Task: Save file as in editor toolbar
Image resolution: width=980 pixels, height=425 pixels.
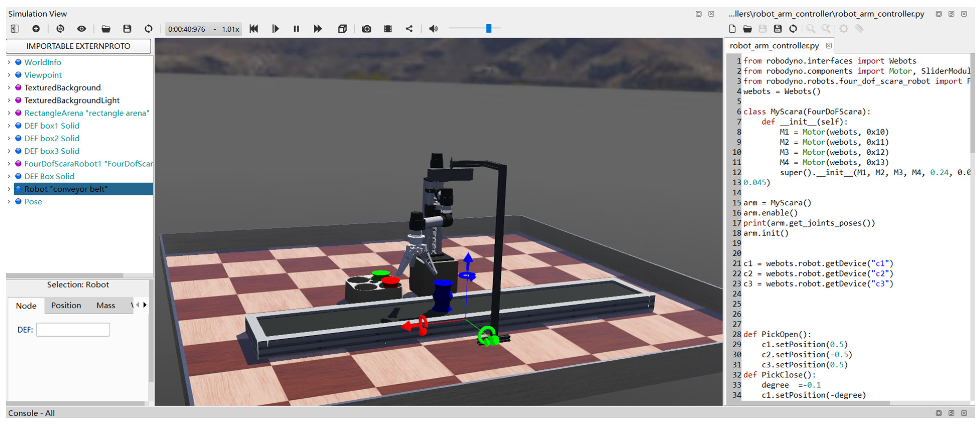Action: click(x=778, y=29)
